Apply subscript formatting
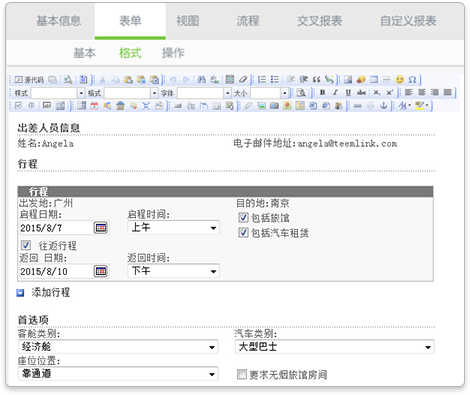This screenshot has height=395, width=470. pos(377,92)
